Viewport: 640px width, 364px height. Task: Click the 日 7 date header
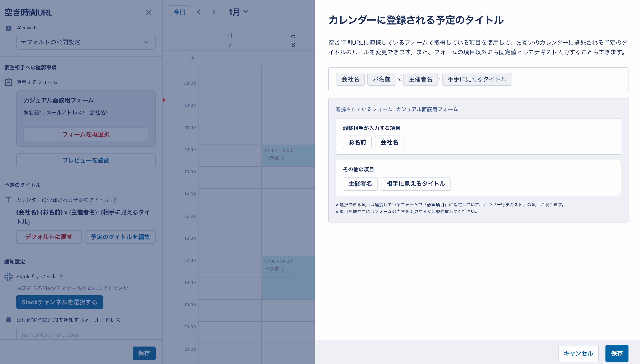(x=230, y=40)
